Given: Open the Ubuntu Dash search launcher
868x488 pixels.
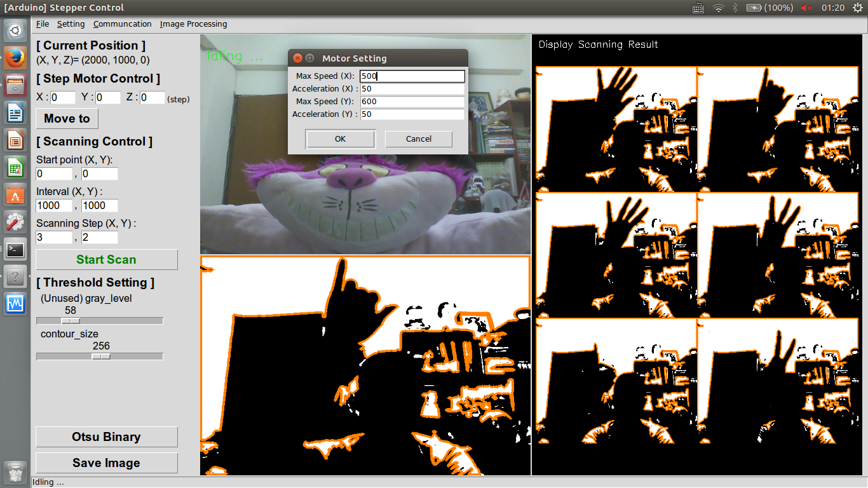Looking at the screenshot, I should (x=15, y=30).
